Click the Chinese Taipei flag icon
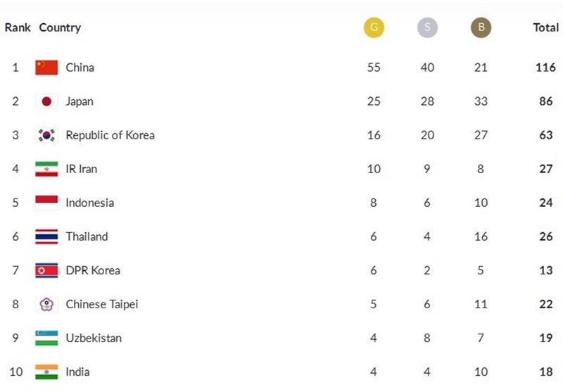This screenshot has height=392, width=563. pyautogui.click(x=46, y=304)
